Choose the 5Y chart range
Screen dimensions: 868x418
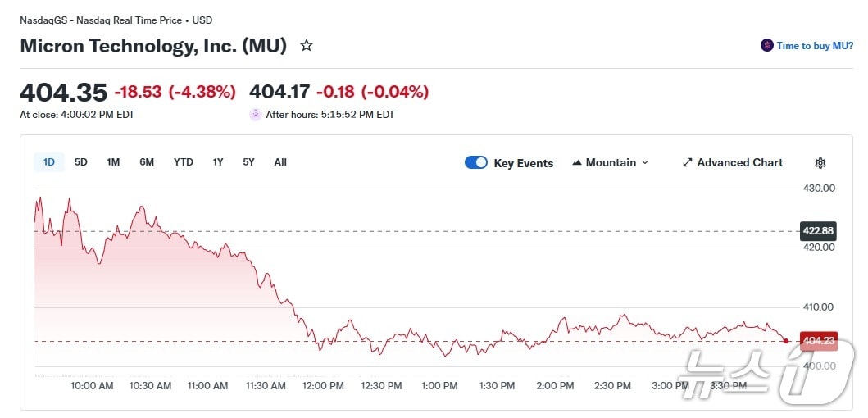[248, 162]
